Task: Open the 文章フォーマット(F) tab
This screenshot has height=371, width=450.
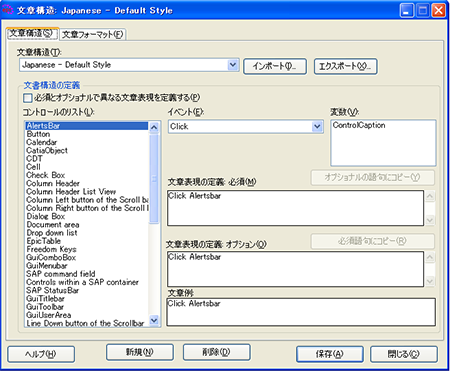Action: [93, 34]
